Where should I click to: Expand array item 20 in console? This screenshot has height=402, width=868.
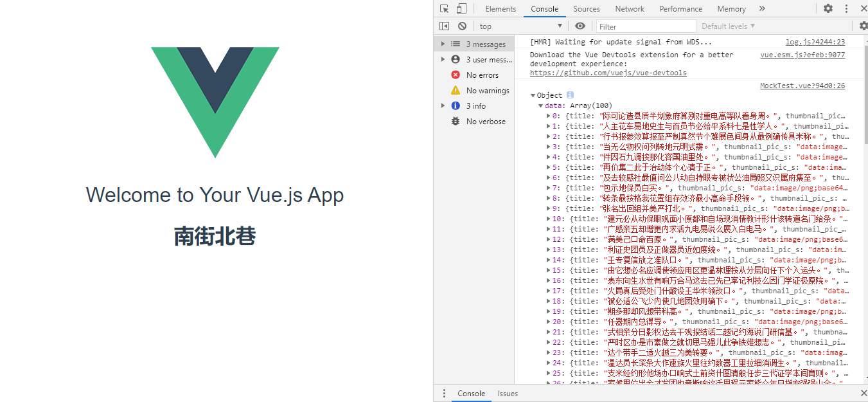pos(548,322)
